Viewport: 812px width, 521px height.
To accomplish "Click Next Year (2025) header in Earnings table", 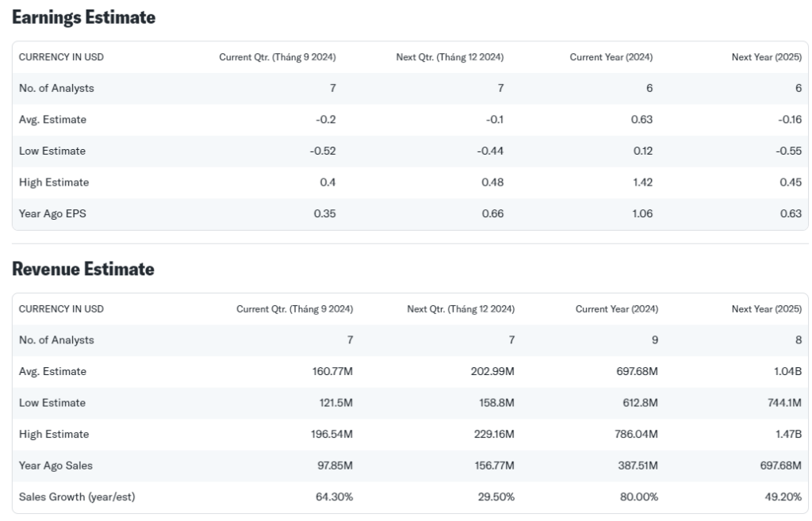I will [x=767, y=57].
